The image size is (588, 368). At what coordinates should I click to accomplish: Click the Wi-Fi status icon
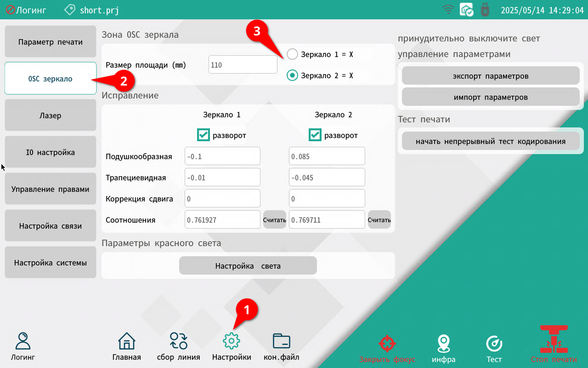(448, 10)
